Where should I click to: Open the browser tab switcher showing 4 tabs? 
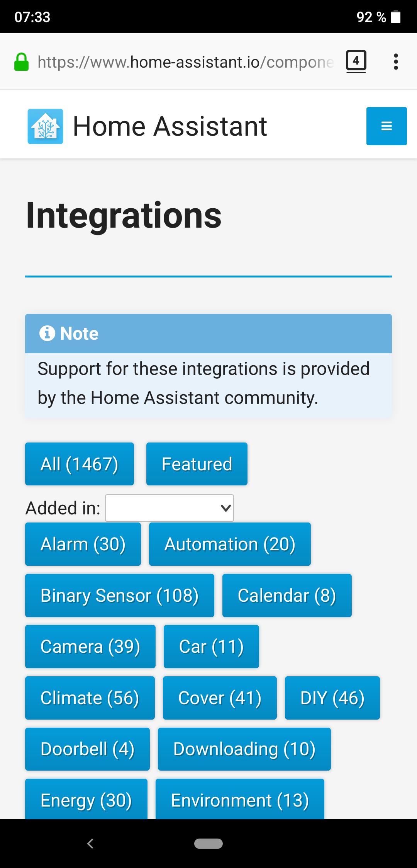(x=355, y=61)
